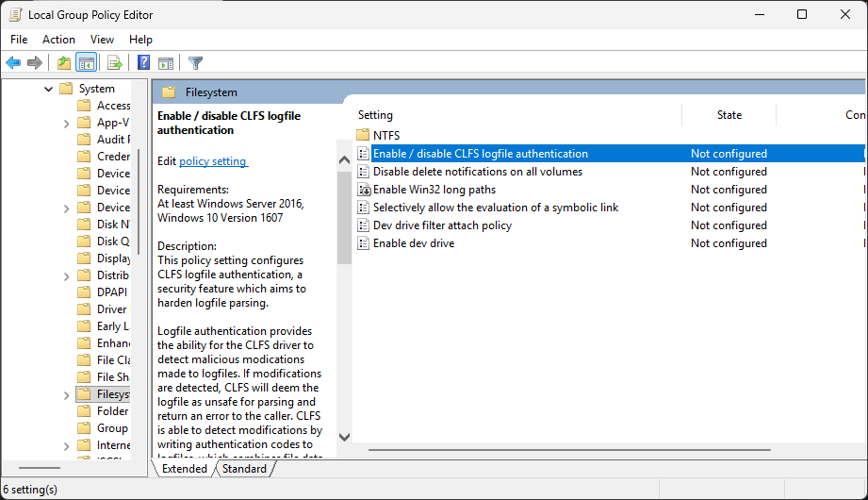Switch to the Standard tab
This screenshot has width=868, height=500.
pos(244,469)
